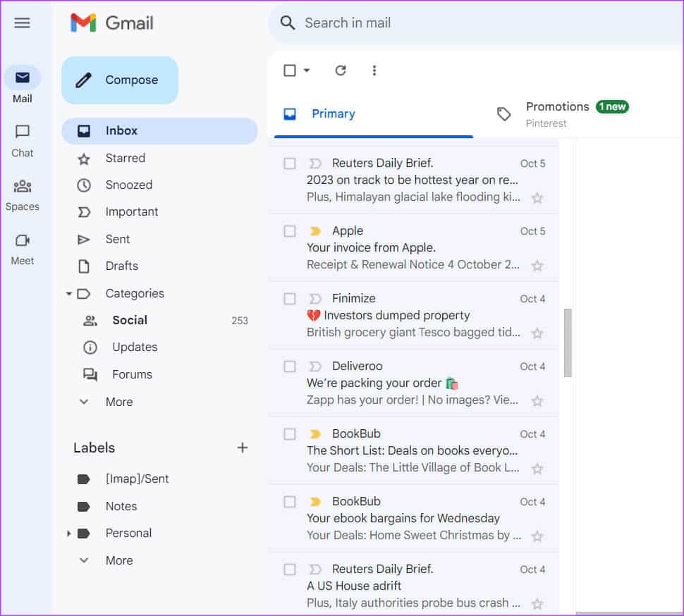
Task: Star the Reuters 'A US House adrift' email
Action: 537,603
